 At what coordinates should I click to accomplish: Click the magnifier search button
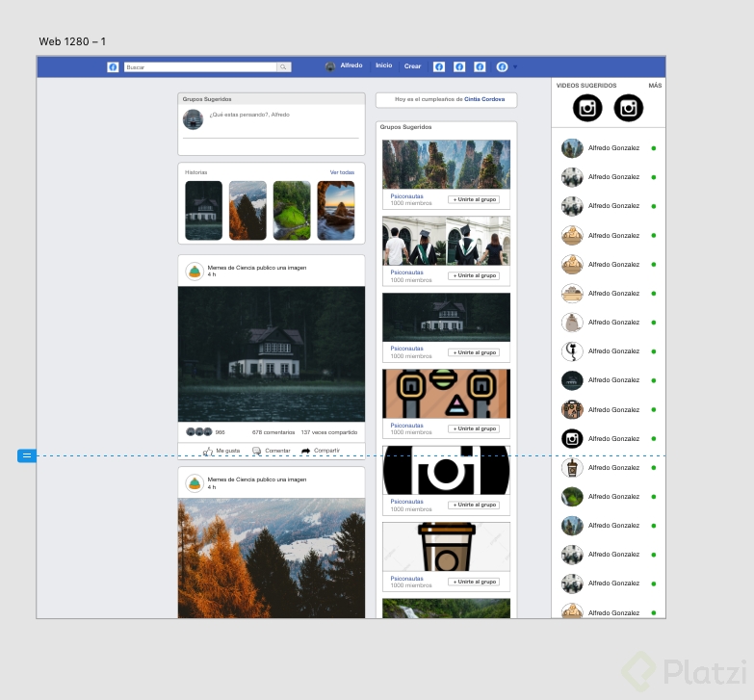click(284, 66)
